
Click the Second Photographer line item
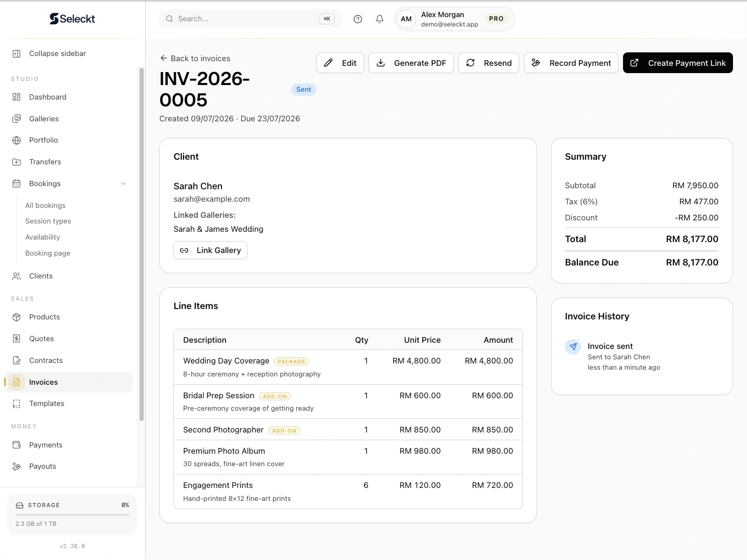(348, 430)
